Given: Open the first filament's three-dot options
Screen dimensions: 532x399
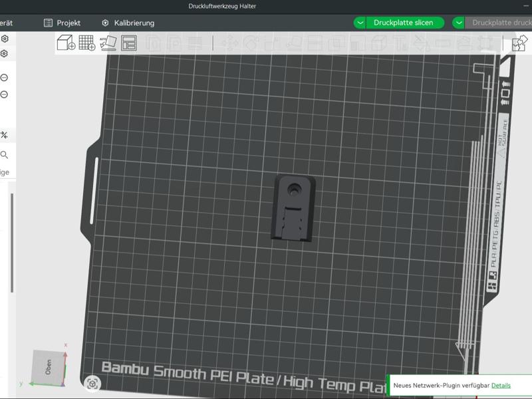Looking at the screenshot, I should click(x=4, y=78).
